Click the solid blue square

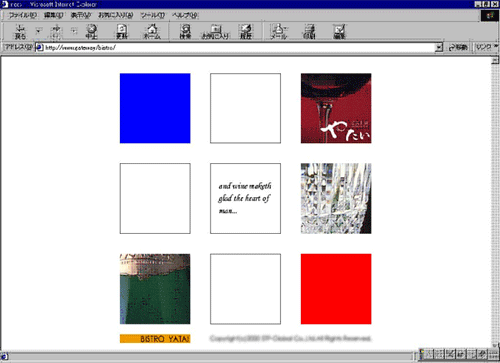click(155, 108)
